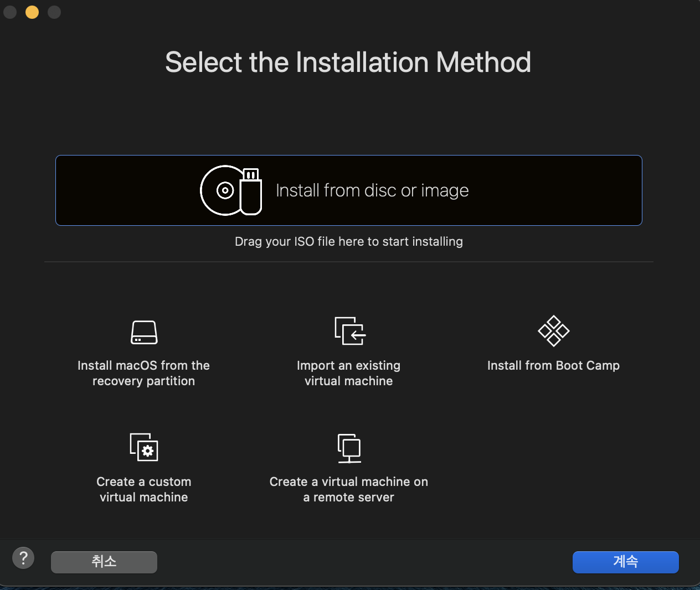This screenshot has width=700, height=590.
Task: Pick Create a virtual machine on a remote server label
Action: click(349, 489)
